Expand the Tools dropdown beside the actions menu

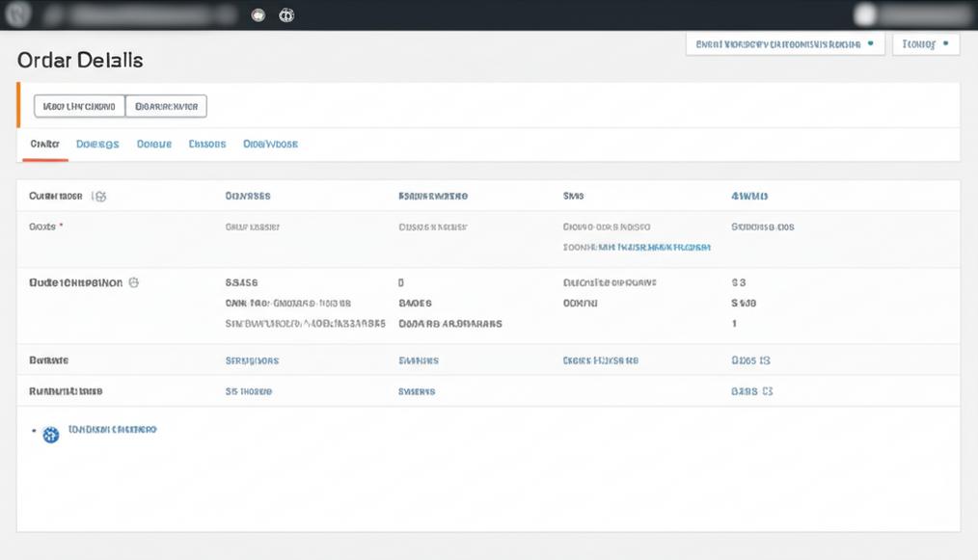[x=925, y=43]
